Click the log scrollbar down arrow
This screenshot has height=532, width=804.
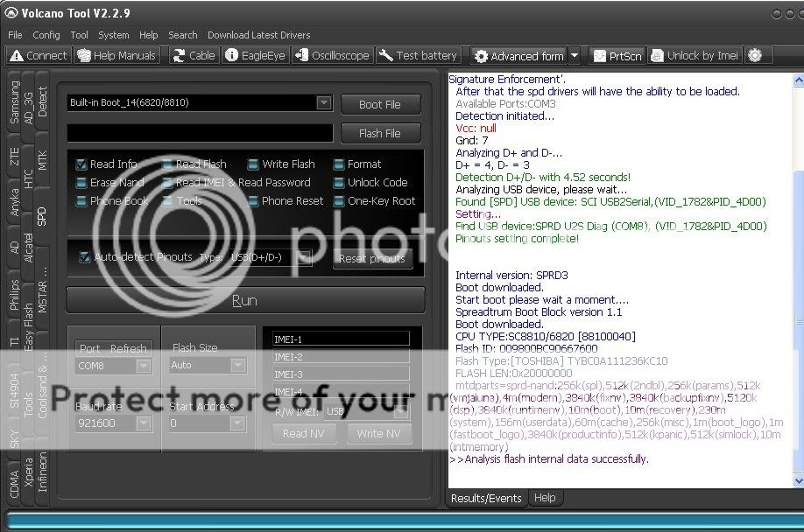point(799,481)
